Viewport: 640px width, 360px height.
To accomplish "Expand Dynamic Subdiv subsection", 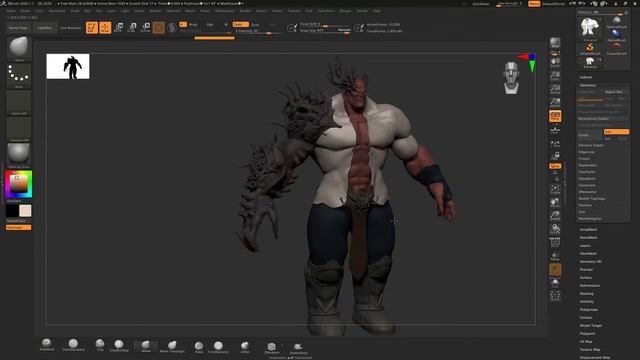I will point(591,145).
